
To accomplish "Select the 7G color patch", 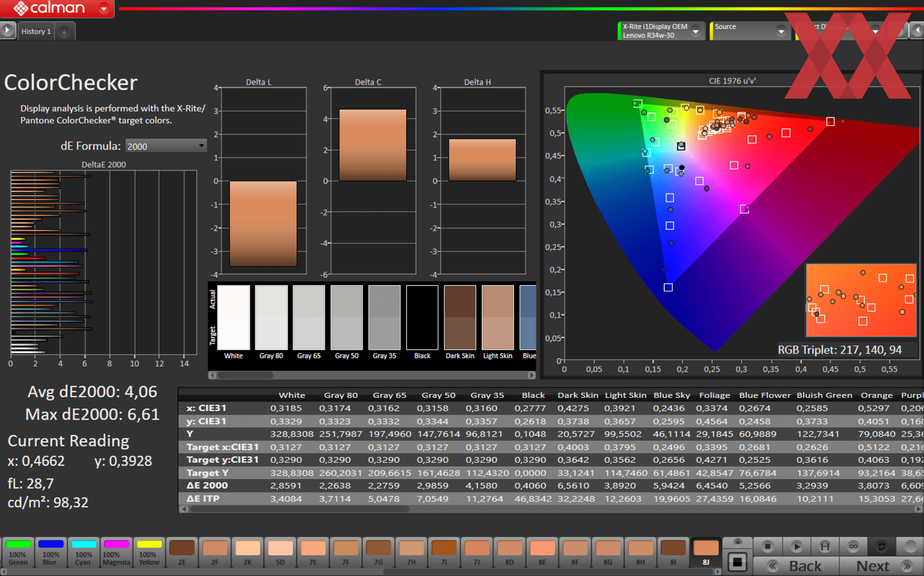I will [378, 552].
